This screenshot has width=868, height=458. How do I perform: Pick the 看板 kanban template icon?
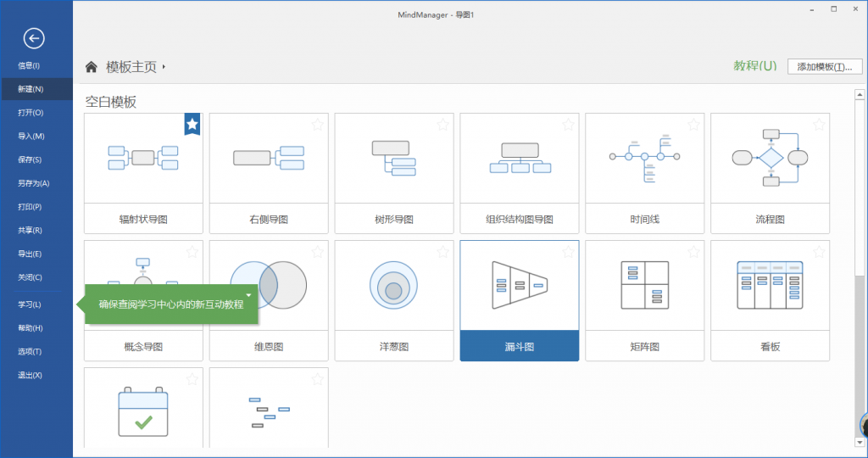(x=770, y=285)
